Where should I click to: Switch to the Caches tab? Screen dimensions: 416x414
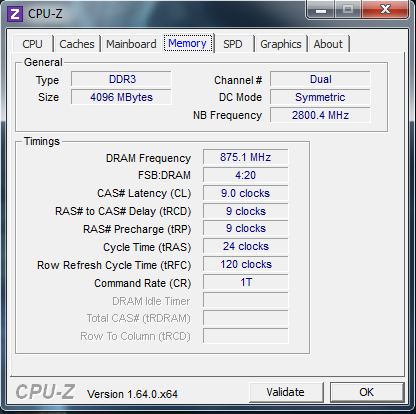77,44
